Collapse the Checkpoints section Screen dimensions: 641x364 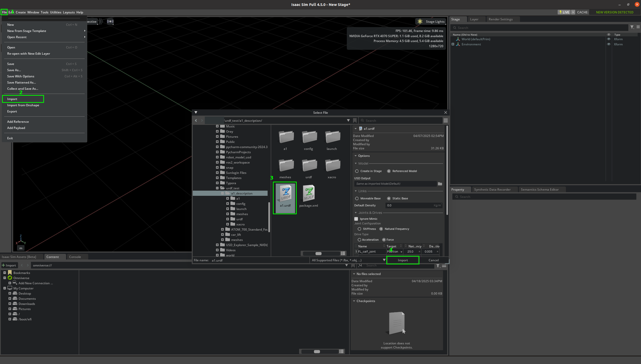(354, 301)
